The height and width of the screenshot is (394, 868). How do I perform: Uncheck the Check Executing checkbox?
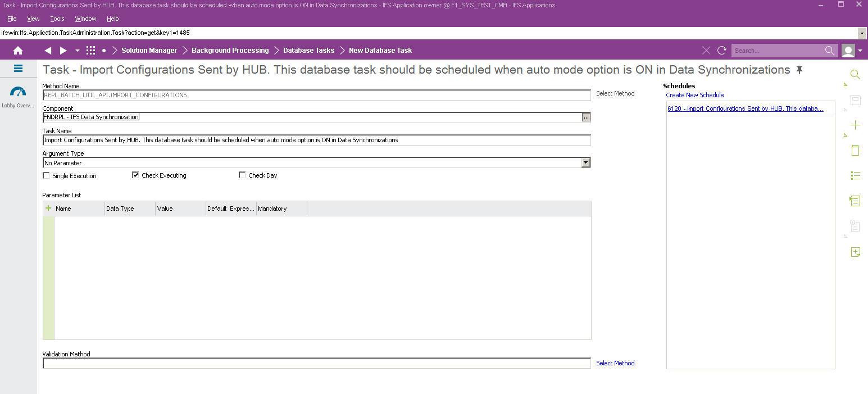(x=135, y=175)
